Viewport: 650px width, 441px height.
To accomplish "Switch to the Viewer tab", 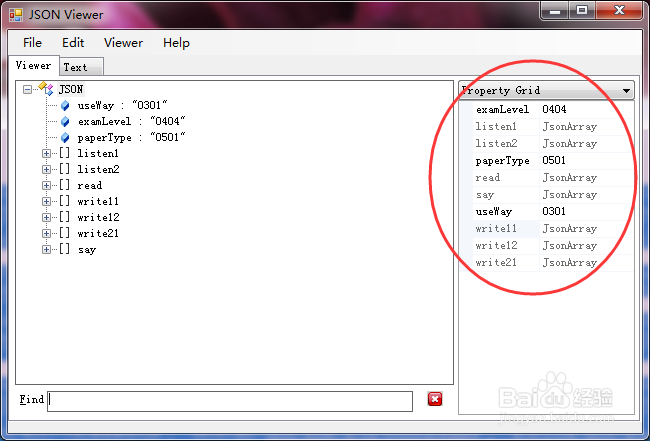I will tap(34, 65).
